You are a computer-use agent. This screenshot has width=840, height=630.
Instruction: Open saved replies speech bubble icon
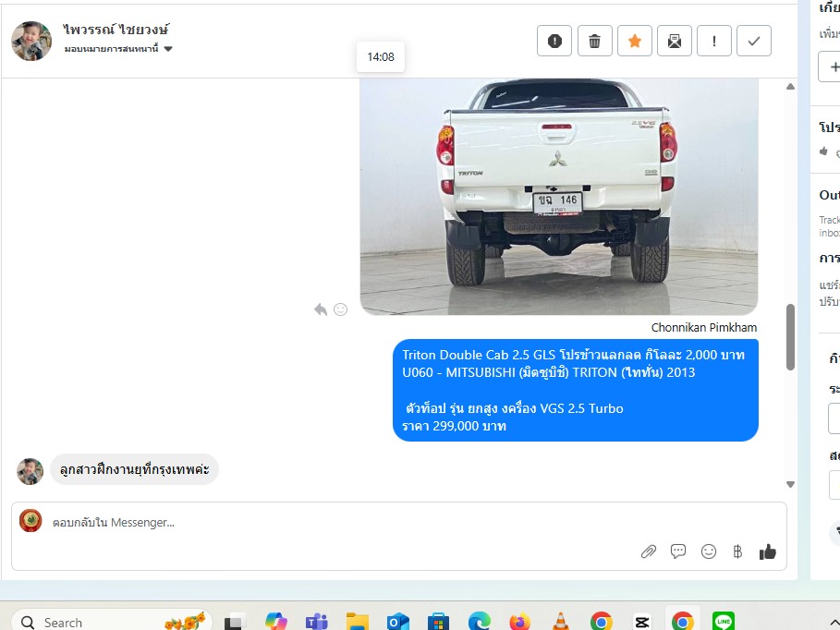[678, 551]
